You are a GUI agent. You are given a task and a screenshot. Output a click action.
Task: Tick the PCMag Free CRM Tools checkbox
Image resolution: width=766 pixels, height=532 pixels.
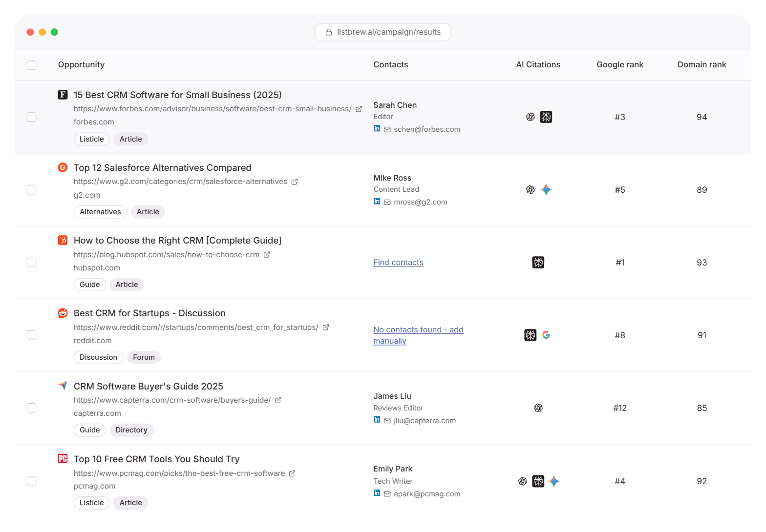32,481
